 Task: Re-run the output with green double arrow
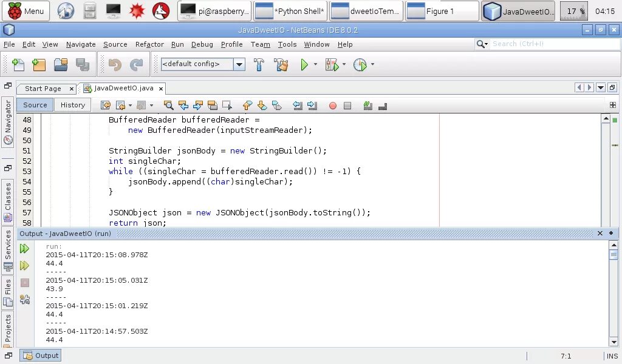coord(24,249)
